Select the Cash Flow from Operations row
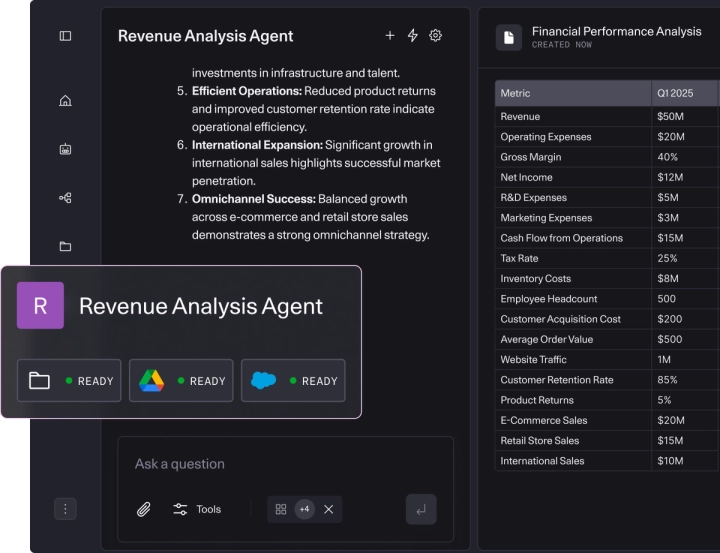This screenshot has height=553, width=720. tap(562, 238)
